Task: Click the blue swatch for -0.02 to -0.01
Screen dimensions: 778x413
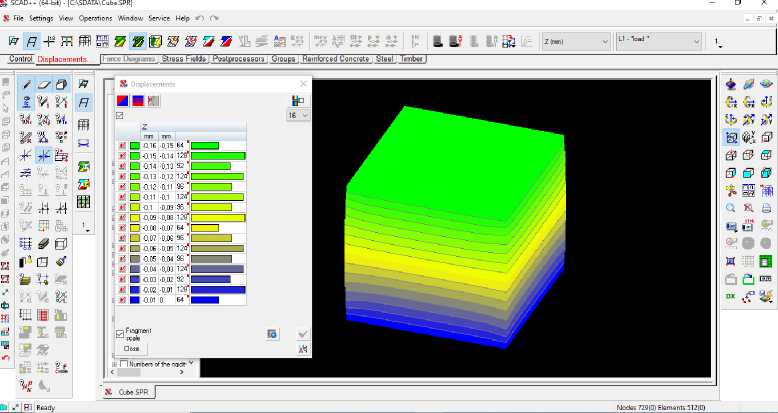Action: click(x=134, y=289)
